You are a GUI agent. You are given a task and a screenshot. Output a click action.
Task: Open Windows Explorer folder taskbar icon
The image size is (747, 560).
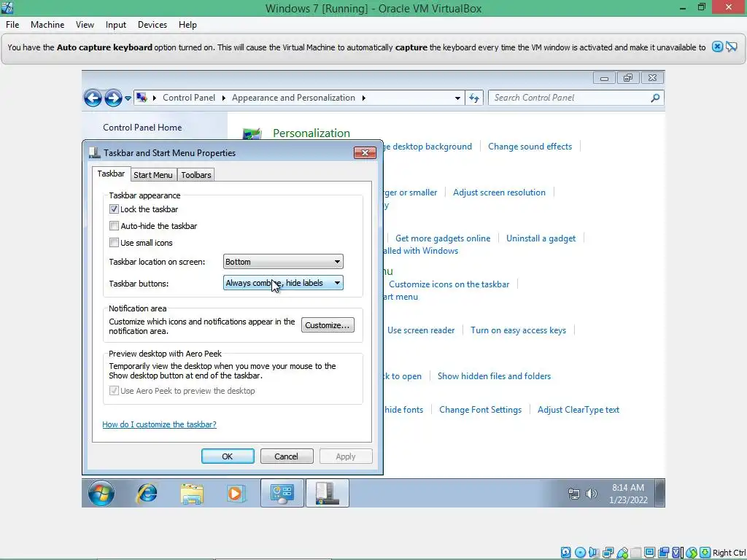tap(192, 493)
